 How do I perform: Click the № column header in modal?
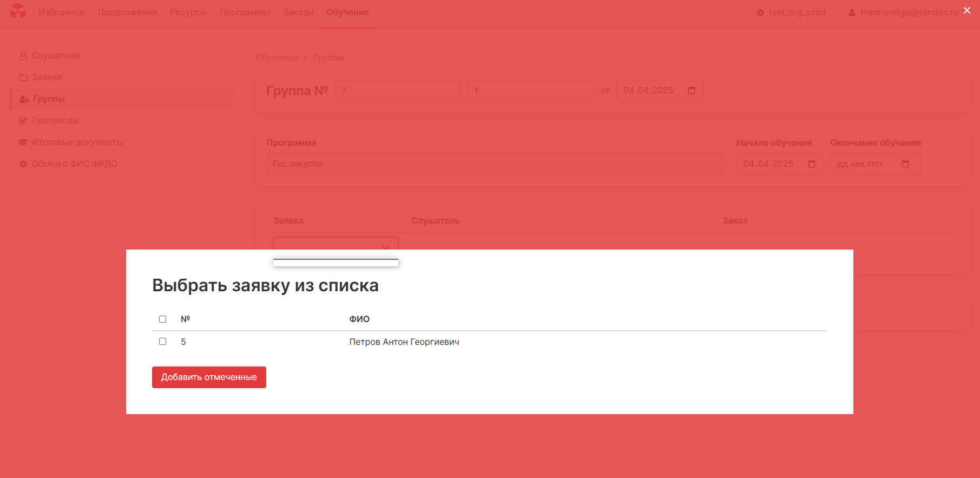(185, 319)
